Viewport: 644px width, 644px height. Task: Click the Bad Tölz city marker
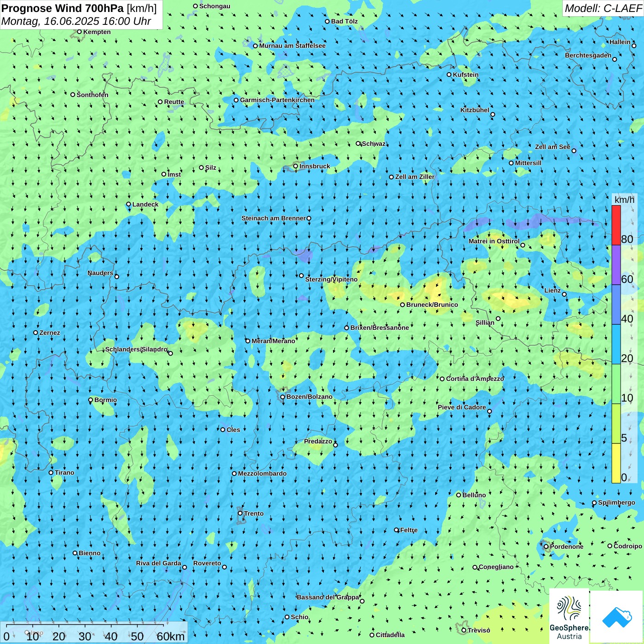[x=328, y=21]
